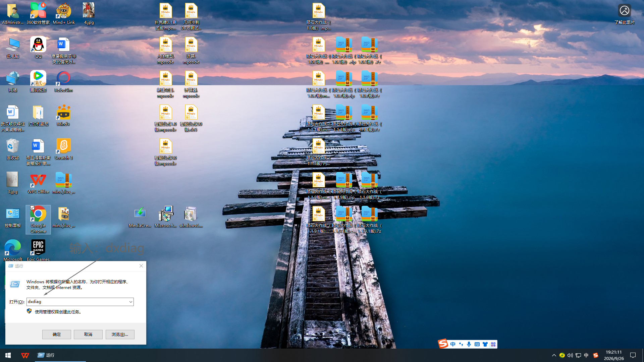Open the 360软件管家 desktop icon
The width and height of the screenshot is (644, 362).
coord(38,13)
